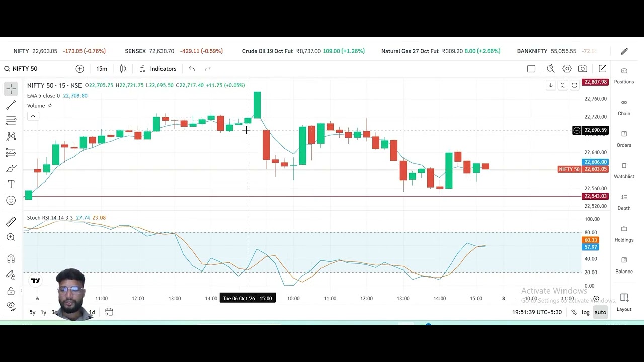Viewport: 644px width, 362px height.
Task: Open the Watchlist panel
Action: click(624, 170)
